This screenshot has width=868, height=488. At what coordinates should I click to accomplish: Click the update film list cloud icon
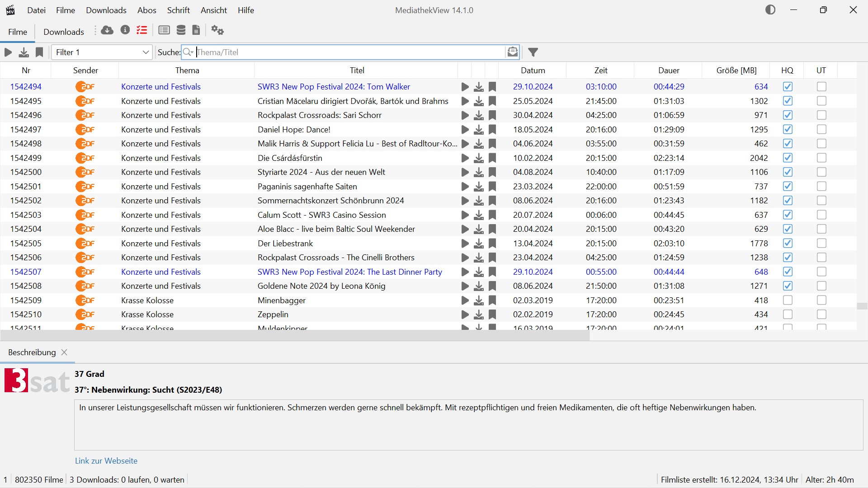pyautogui.click(x=107, y=30)
